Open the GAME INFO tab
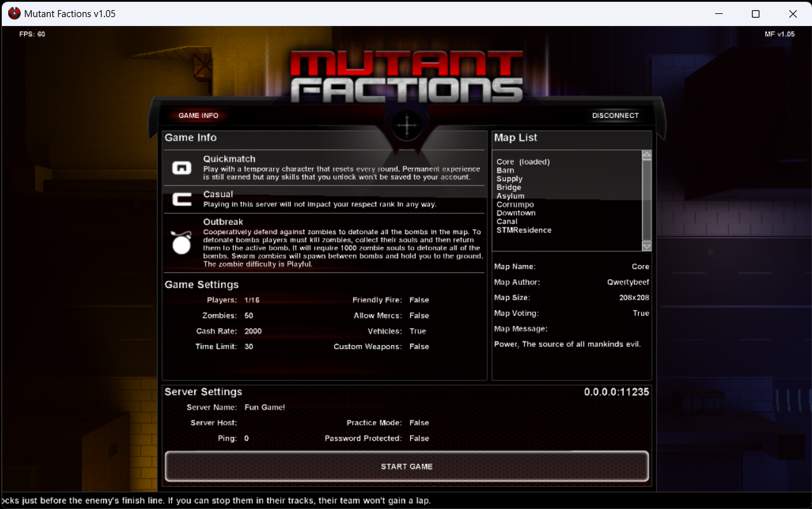Viewport: 812px width, 509px height. (x=198, y=116)
